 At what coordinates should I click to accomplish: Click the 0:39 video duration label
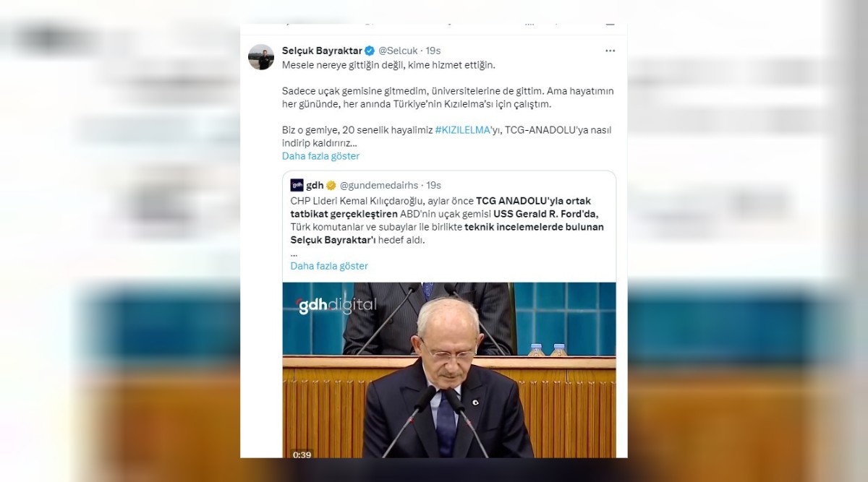coord(302,455)
